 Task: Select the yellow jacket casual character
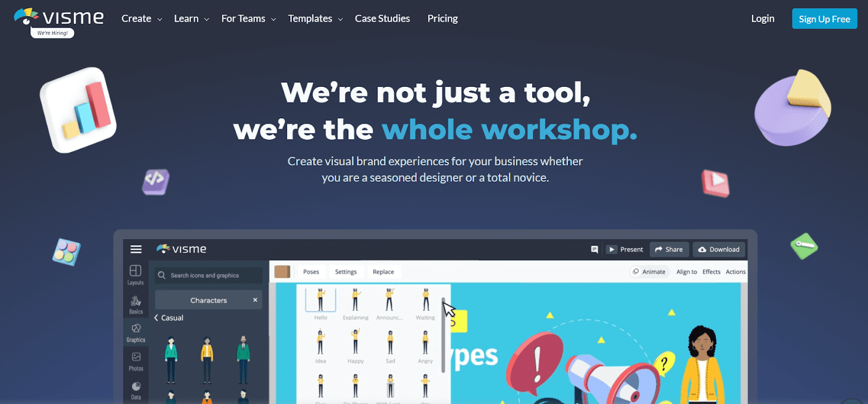tap(207, 360)
